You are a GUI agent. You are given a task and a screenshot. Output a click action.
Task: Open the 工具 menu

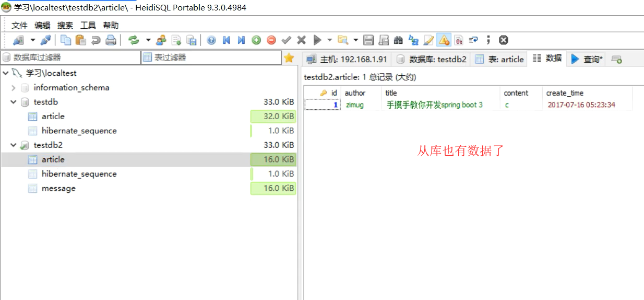88,26
